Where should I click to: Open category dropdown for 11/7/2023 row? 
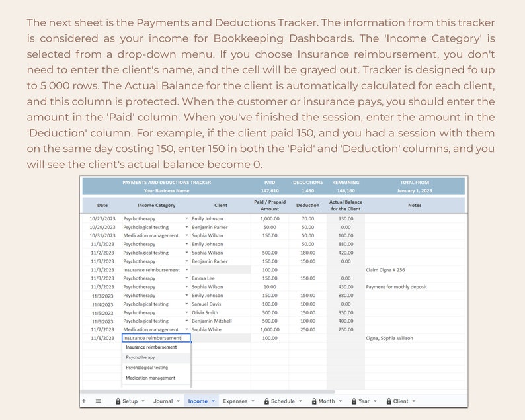(x=186, y=329)
